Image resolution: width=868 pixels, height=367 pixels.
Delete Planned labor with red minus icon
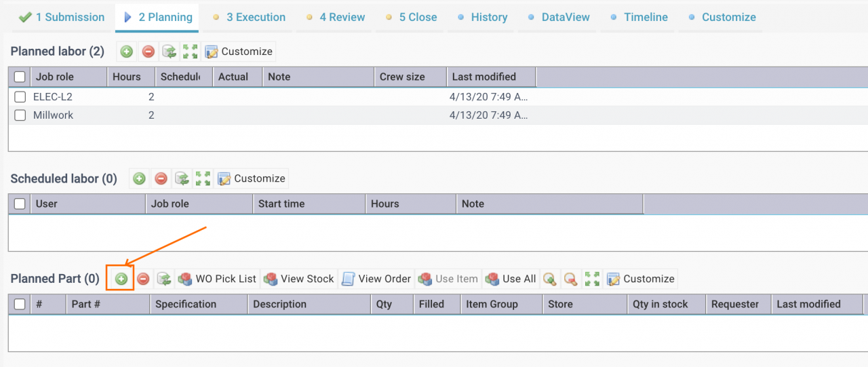[149, 52]
